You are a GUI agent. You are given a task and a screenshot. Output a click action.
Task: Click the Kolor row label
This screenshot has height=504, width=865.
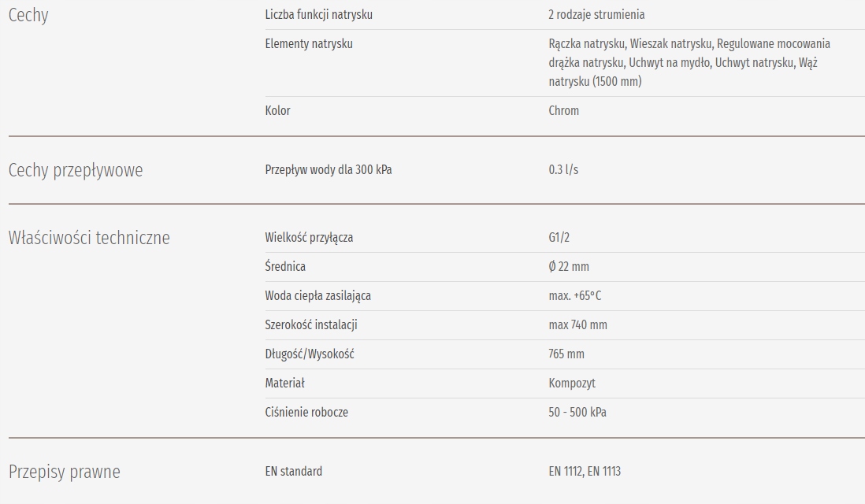[278, 111]
